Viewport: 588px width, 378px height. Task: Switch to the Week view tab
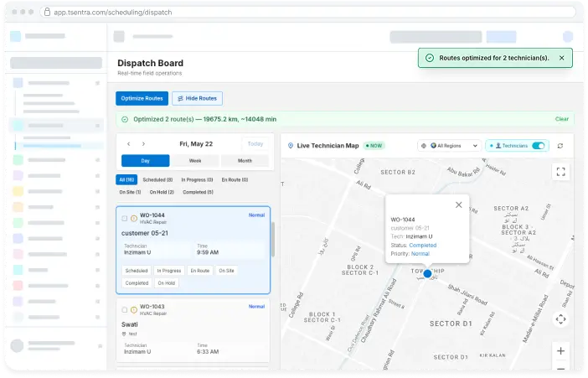coord(195,161)
